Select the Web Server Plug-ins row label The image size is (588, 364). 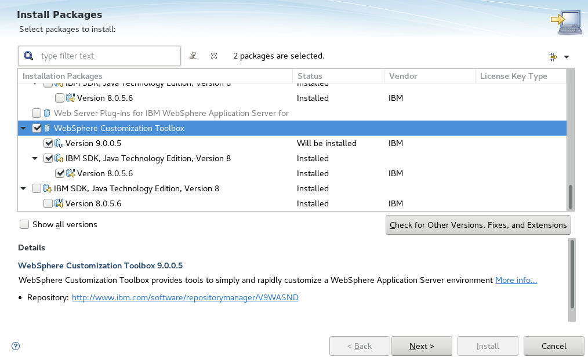(x=172, y=113)
